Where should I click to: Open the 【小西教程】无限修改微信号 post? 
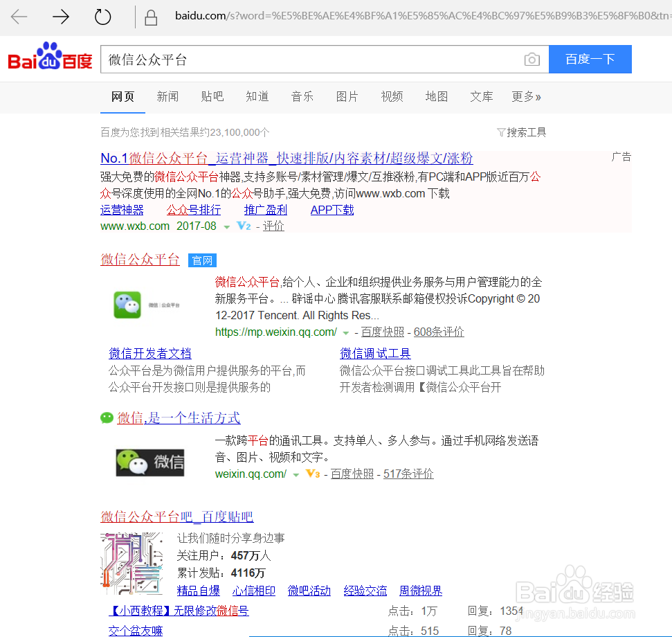(179, 611)
